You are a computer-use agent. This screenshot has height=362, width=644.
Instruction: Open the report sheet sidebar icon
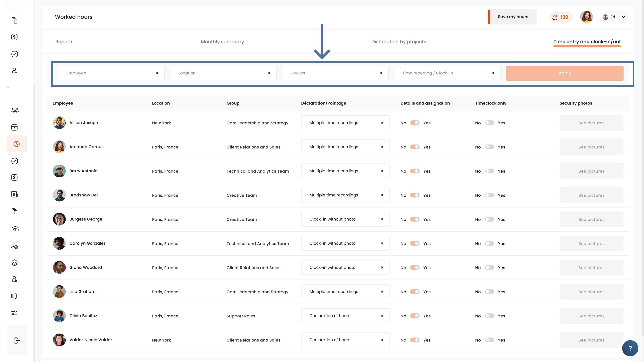[x=14, y=194]
